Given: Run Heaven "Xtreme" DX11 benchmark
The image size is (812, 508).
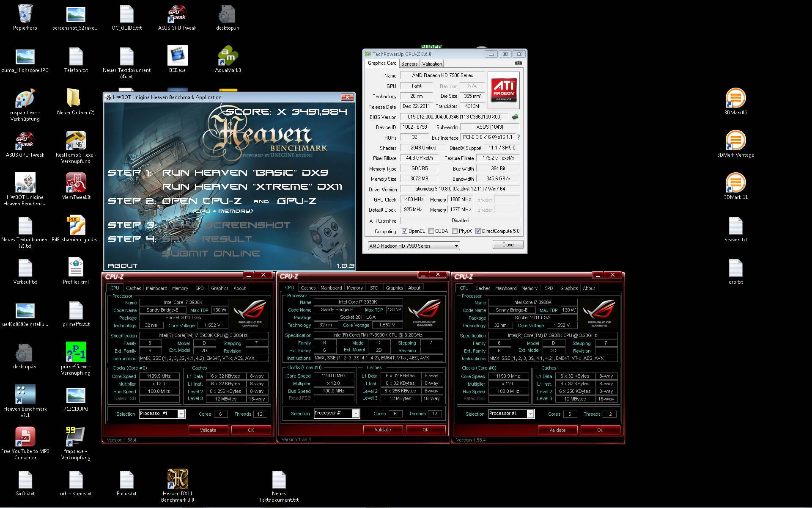Looking at the screenshot, I should [x=252, y=187].
